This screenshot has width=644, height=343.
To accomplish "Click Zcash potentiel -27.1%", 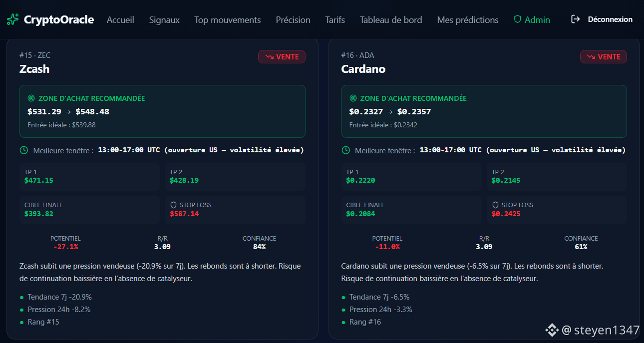I will (x=65, y=247).
